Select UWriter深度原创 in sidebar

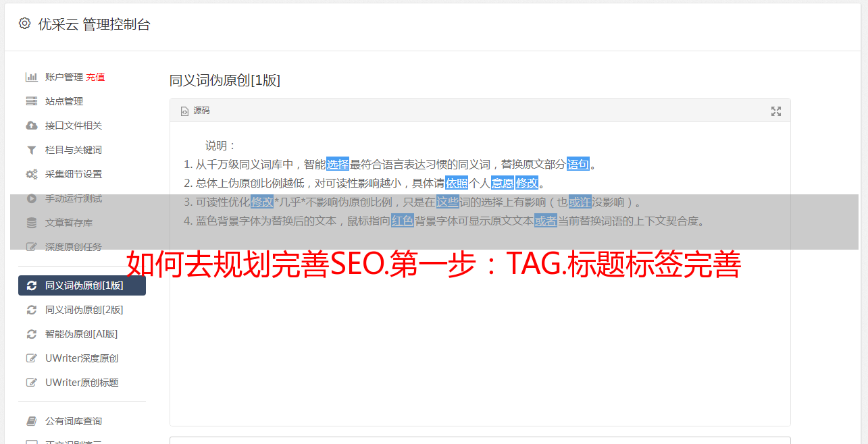[82, 358]
